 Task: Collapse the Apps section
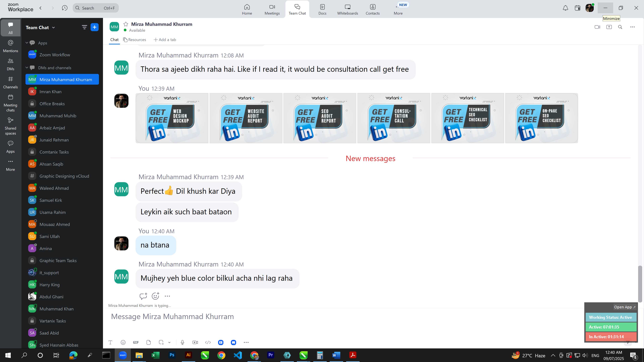coord(27,43)
